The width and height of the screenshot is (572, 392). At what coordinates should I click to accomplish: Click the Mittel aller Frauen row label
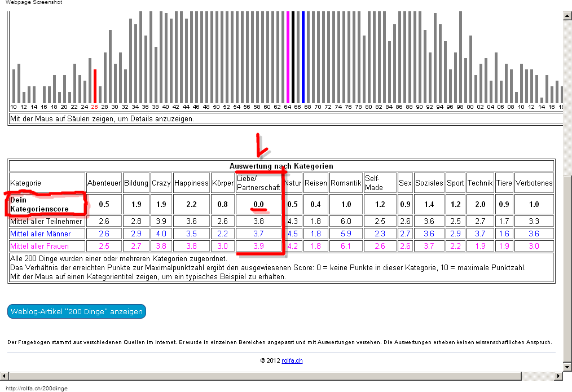[47, 246]
